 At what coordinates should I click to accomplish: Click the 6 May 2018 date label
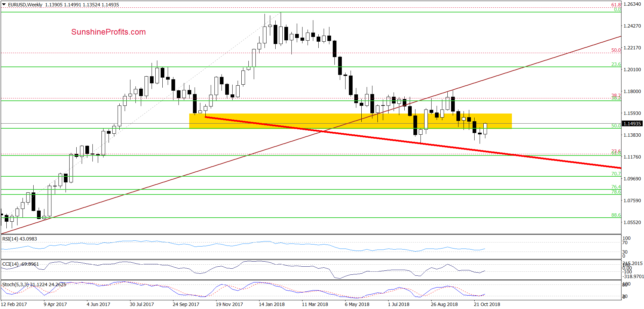pos(357,304)
